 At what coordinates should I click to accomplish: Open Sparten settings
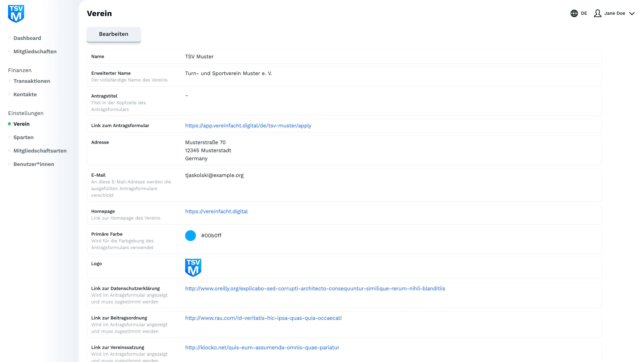[23, 137]
